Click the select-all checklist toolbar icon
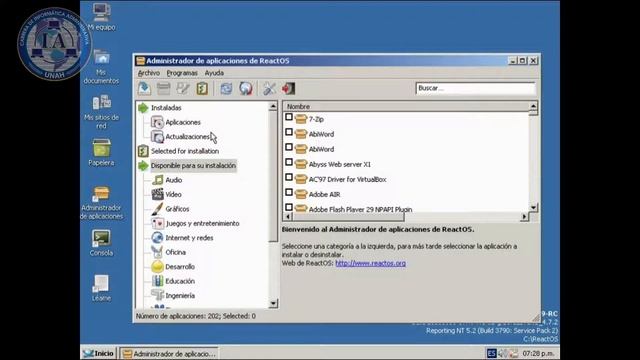 tap(202, 88)
